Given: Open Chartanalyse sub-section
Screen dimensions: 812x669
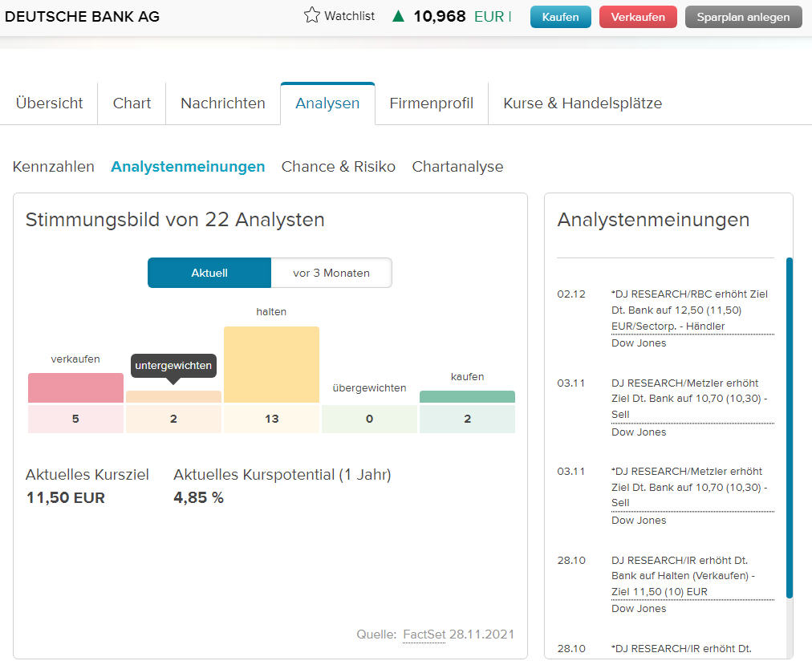Looking at the screenshot, I should coord(457,167).
